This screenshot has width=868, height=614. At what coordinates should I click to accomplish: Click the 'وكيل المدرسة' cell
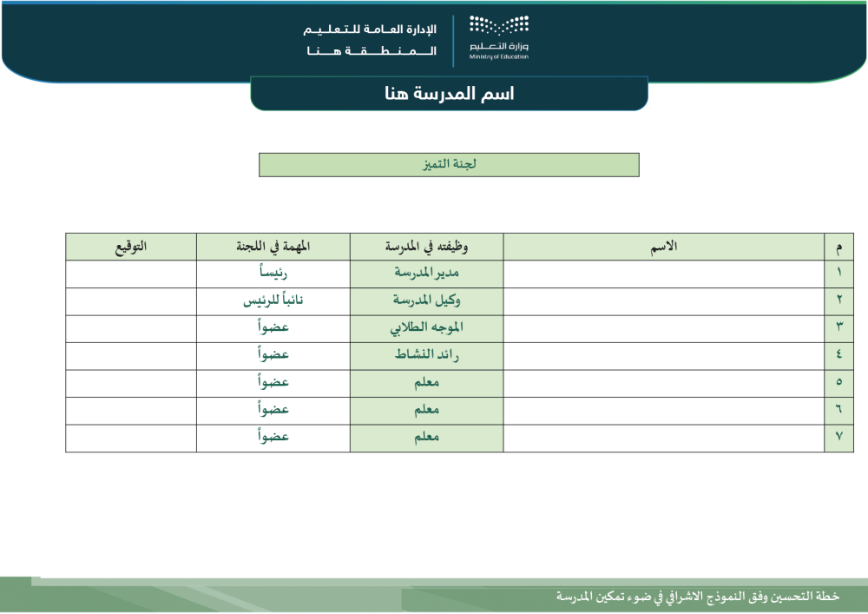coord(426,301)
